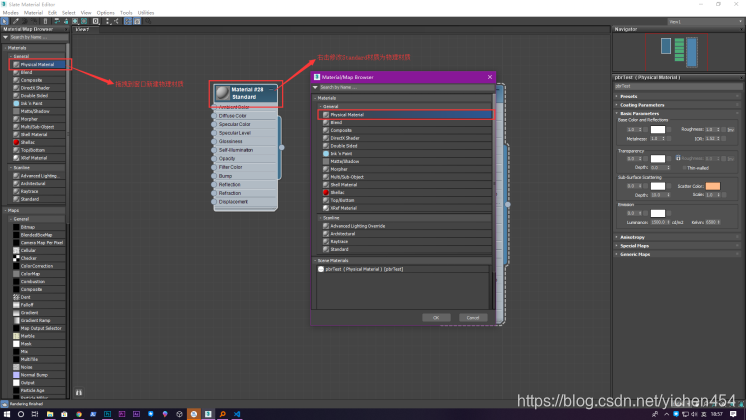Click the left browser Search by Name field
Image resolution: width=746 pixels, height=420 pixels.
click(38, 37)
